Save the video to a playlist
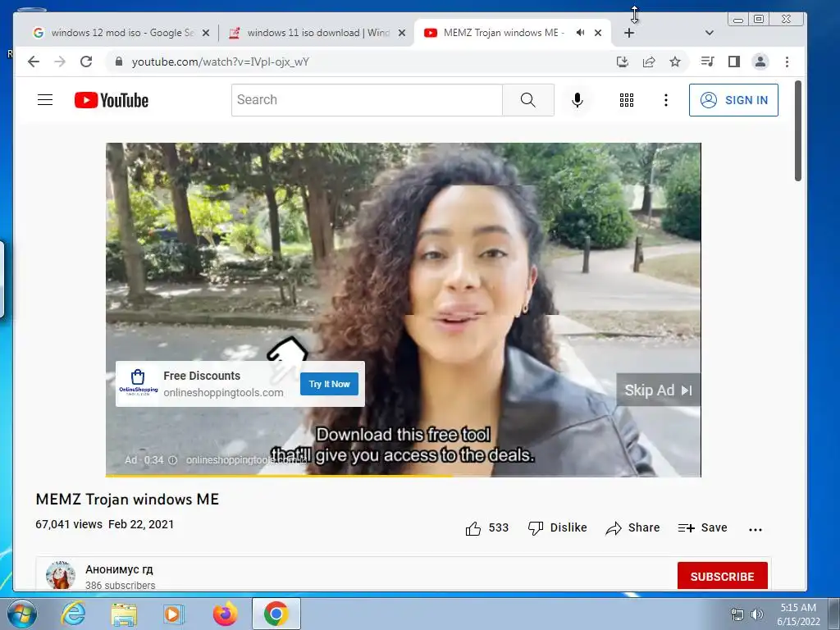 click(702, 528)
